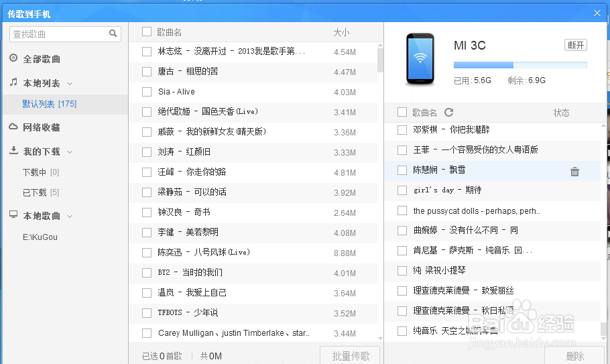The height and width of the screenshot is (364, 610).
Task: Toggle select-all checkbox in phone song header
Action: click(x=402, y=113)
